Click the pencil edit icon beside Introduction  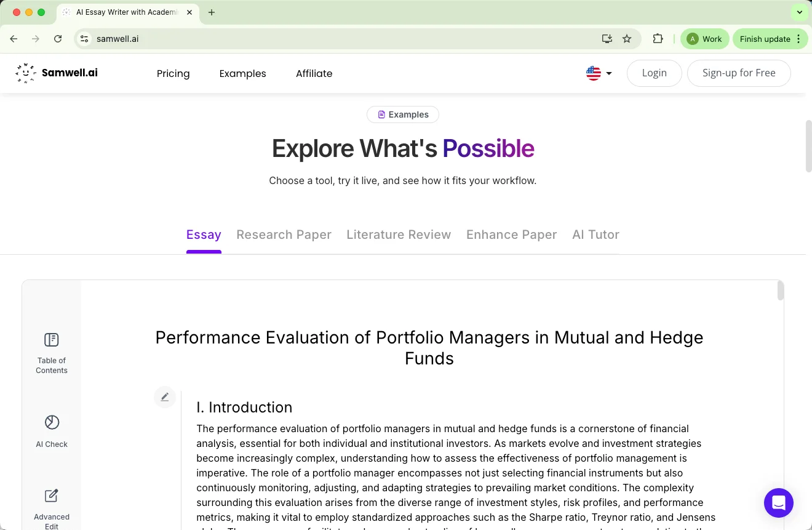[165, 398]
